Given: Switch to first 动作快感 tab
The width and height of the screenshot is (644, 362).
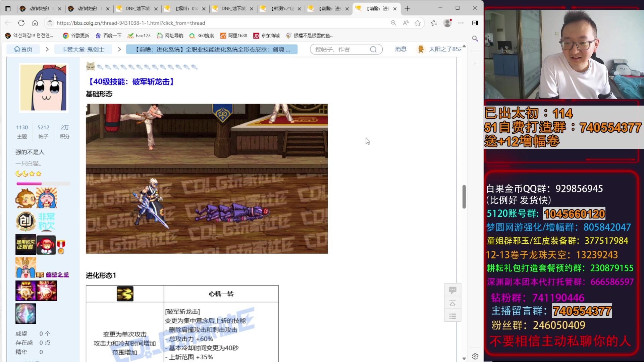Looking at the screenshot, I should (40, 9).
